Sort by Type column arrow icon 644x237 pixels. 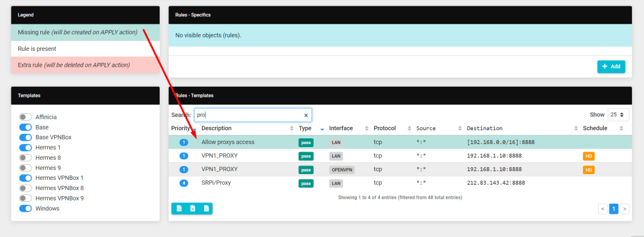tap(322, 129)
